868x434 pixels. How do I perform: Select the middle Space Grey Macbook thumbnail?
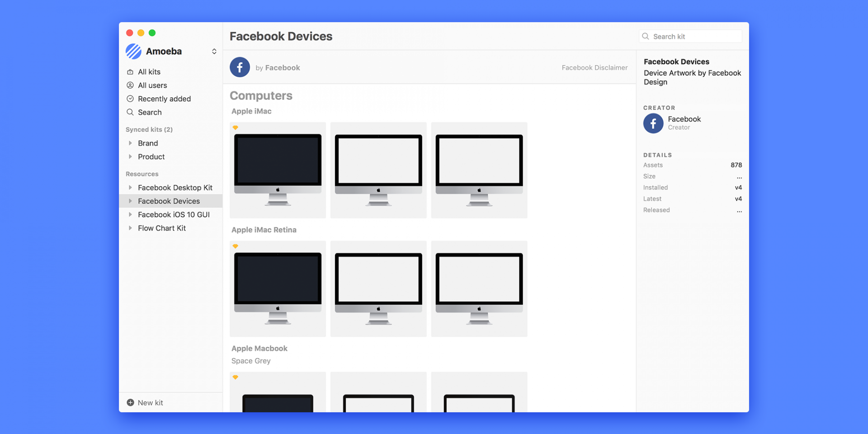378,392
